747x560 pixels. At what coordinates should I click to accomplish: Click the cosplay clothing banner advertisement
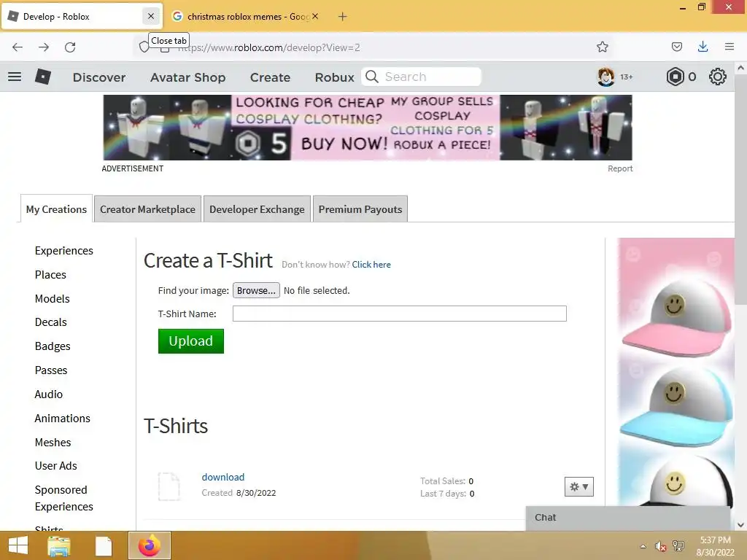[x=368, y=127]
